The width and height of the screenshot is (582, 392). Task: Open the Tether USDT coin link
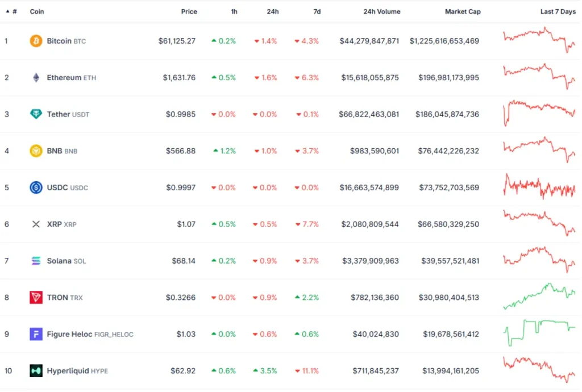[68, 114]
